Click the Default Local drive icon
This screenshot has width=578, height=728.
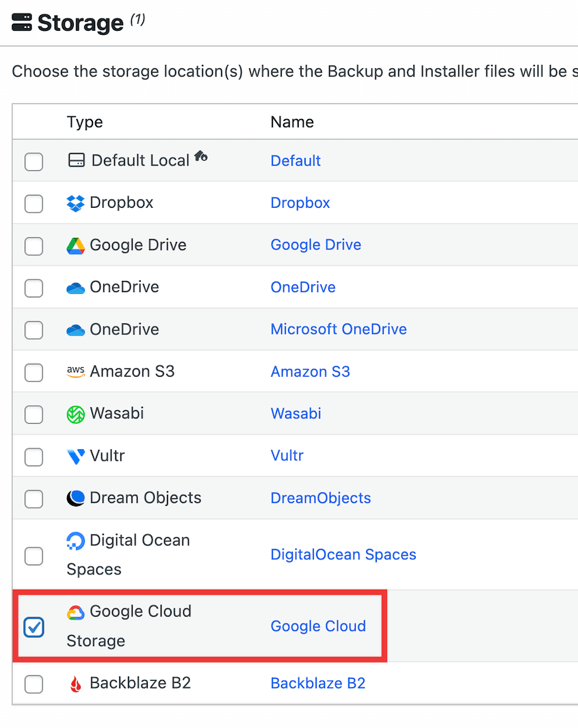[76, 160]
